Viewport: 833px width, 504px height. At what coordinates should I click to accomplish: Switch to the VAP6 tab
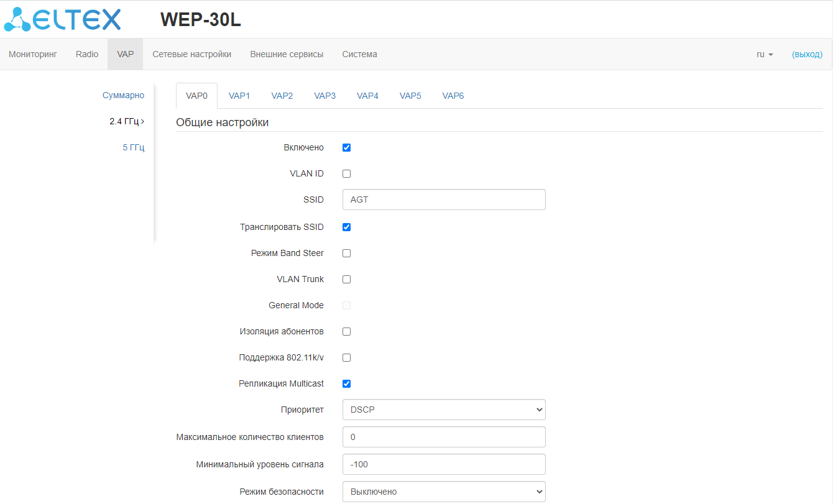click(453, 96)
